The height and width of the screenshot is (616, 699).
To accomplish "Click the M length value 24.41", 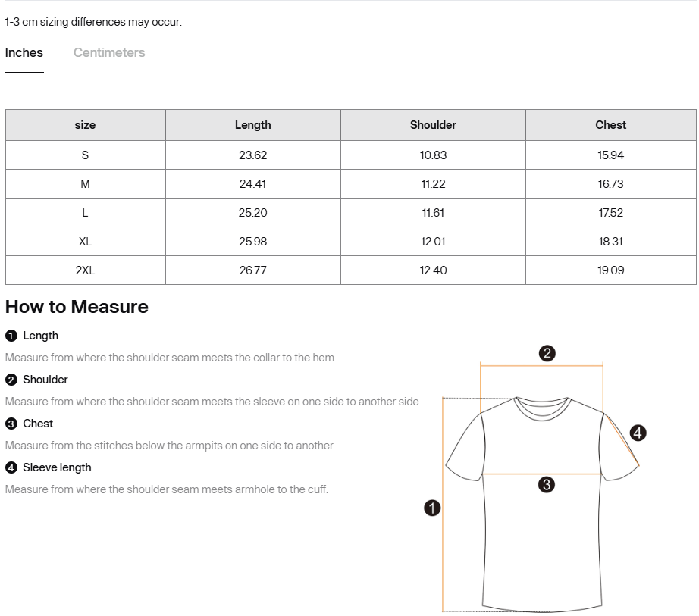I will (x=252, y=184).
